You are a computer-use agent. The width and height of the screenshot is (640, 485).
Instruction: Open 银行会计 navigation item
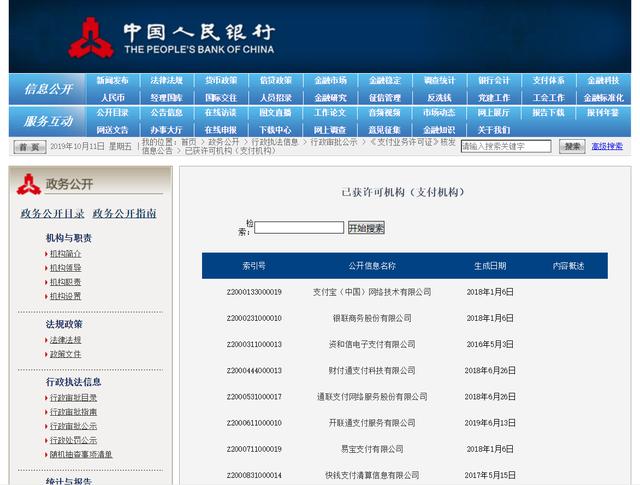pos(494,80)
